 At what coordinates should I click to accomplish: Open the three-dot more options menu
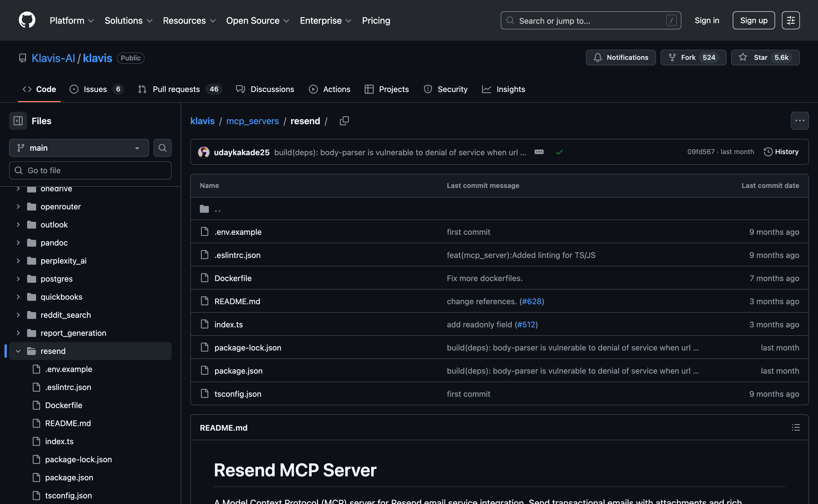(x=799, y=121)
